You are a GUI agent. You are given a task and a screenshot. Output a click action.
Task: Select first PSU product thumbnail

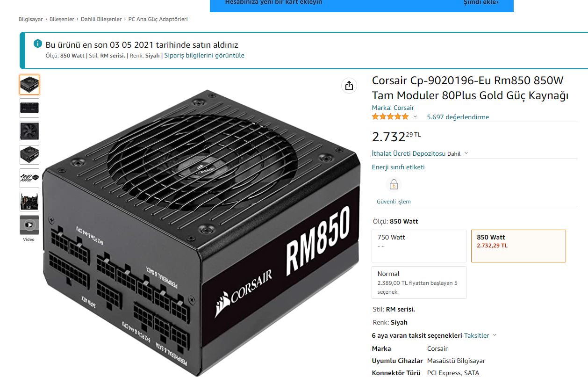(x=29, y=85)
